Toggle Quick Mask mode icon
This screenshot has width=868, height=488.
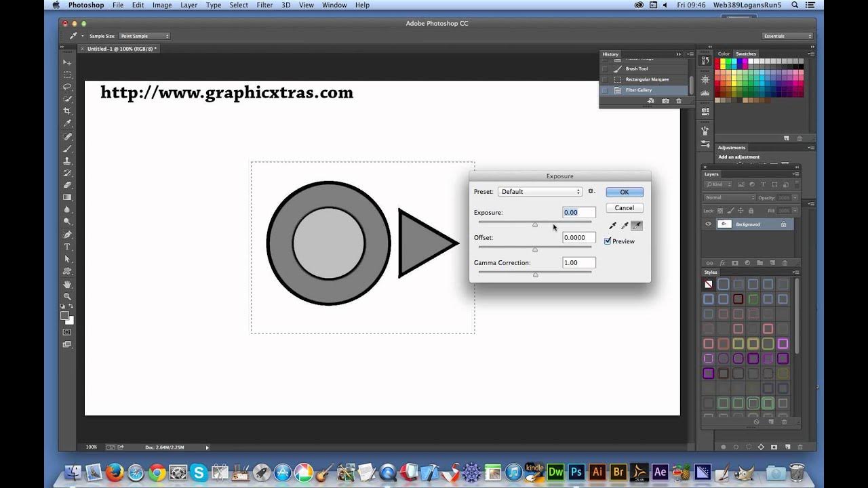click(x=67, y=332)
